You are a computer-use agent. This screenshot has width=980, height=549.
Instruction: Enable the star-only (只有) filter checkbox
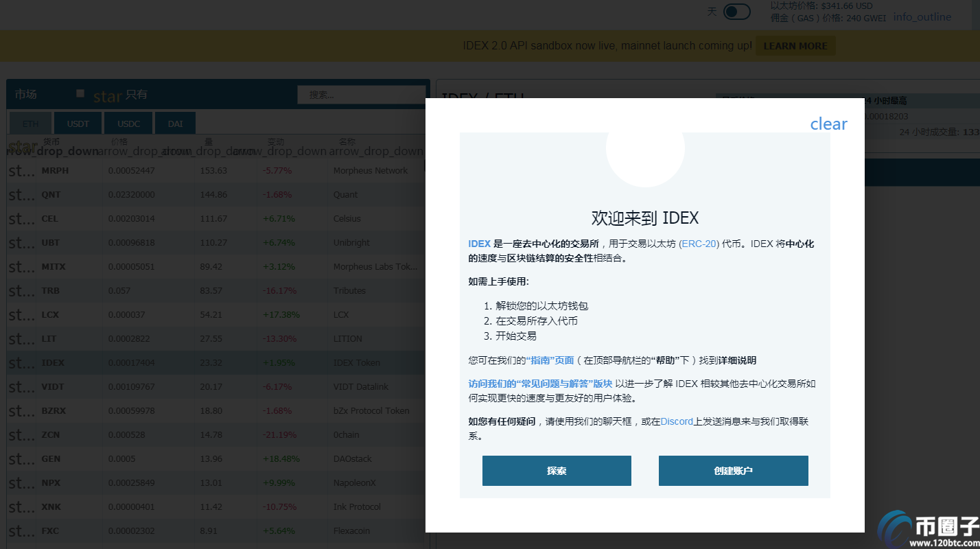tap(80, 93)
